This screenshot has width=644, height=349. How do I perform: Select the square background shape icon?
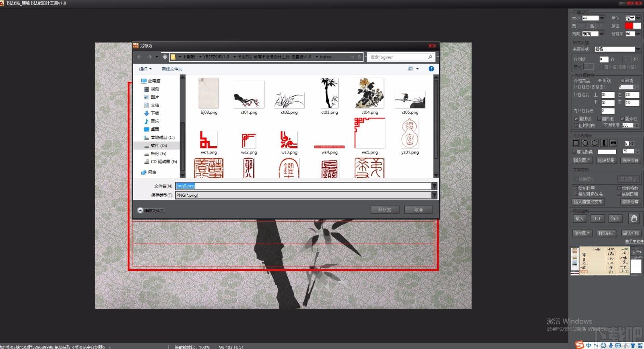click(x=576, y=143)
